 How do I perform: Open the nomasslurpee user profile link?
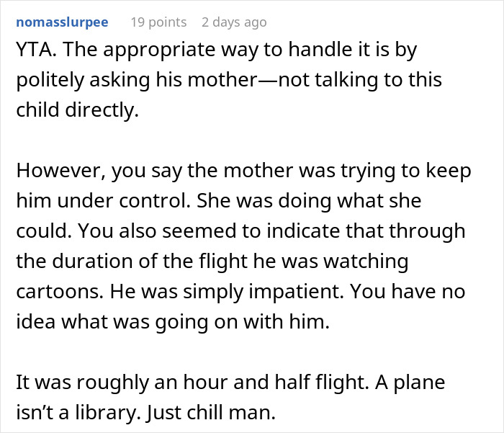click(61, 22)
